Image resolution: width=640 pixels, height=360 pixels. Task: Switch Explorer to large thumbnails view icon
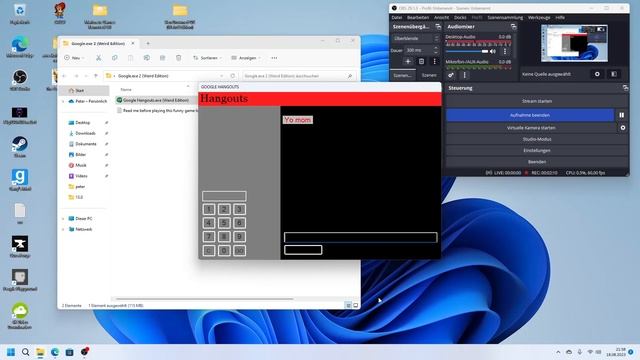pyautogui.click(x=356, y=305)
